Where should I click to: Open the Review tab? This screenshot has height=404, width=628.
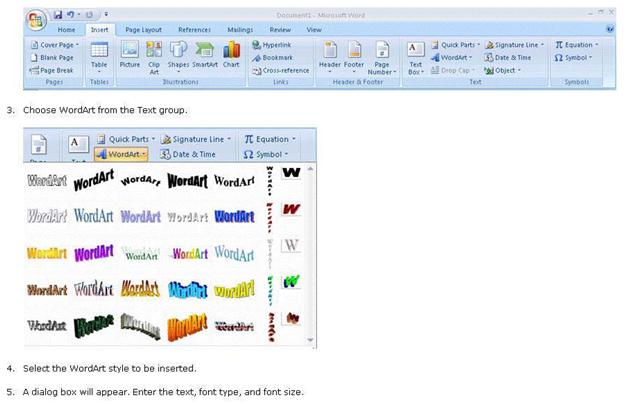click(x=280, y=30)
